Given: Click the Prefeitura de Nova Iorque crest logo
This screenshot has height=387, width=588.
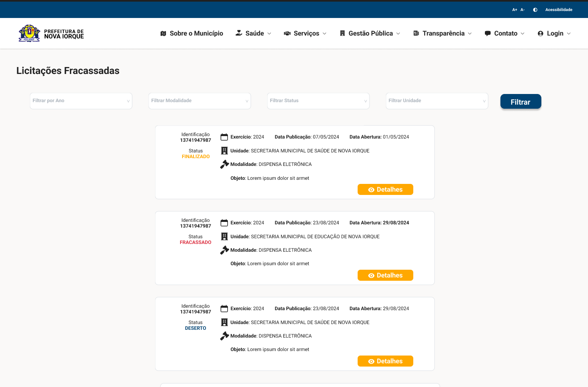Looking at the screenshot, I should (x=29, y=33).
